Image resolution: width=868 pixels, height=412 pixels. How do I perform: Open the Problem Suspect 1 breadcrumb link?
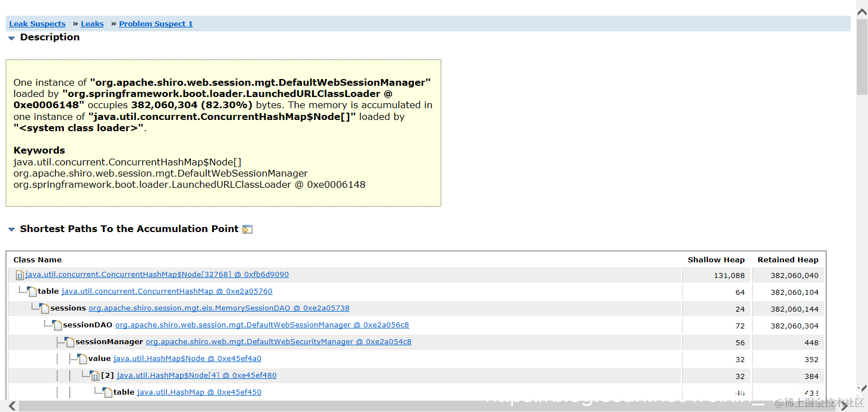point(156,24)
